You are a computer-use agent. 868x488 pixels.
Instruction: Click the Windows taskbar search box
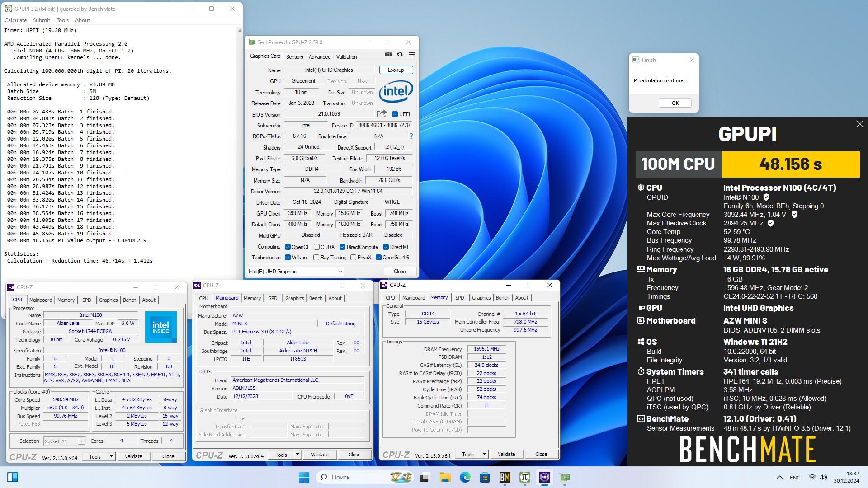tap(365, 477)
